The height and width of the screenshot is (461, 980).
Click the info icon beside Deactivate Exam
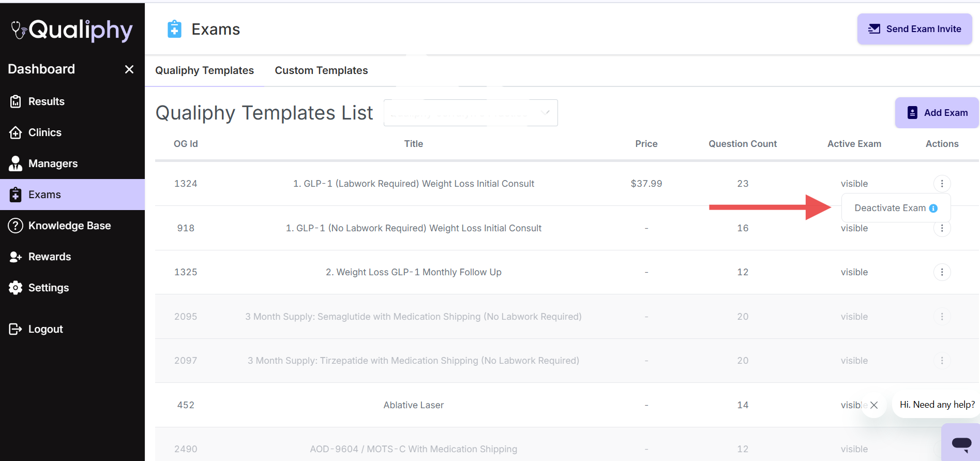click(x=933, y=209)
